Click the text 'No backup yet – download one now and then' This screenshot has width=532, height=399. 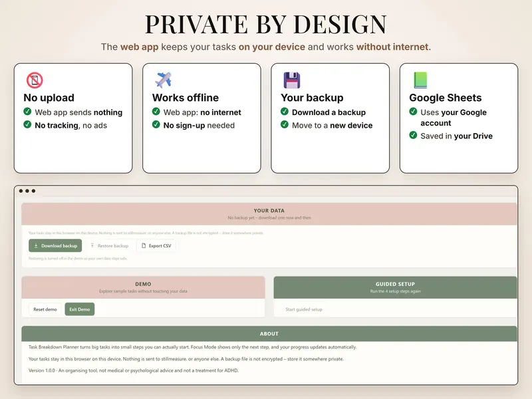coord(269,218)
